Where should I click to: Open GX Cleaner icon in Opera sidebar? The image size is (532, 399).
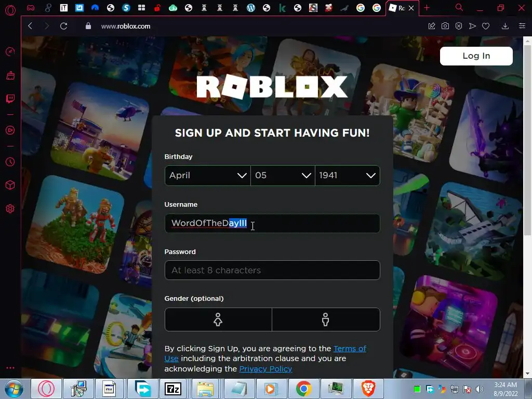click(10, 75)
